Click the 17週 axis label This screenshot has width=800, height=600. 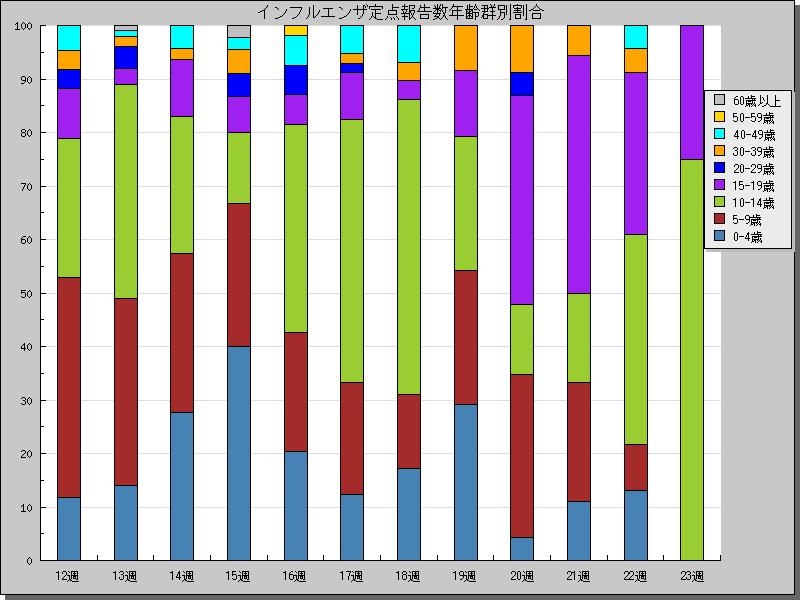351,577
